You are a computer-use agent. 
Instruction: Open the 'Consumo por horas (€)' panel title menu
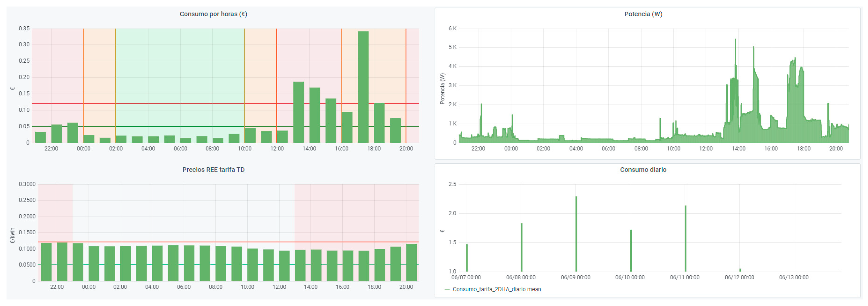point(213,14)
